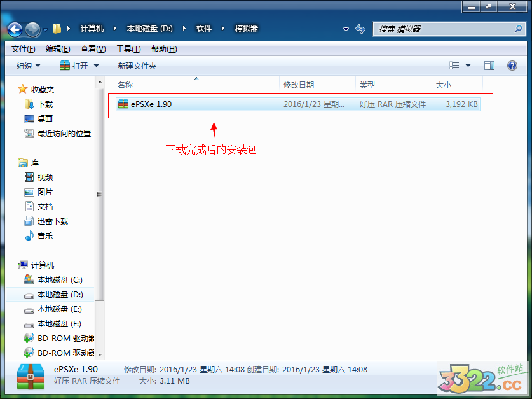Click the navigation pane scroll up arrow
This screenshot has width=532, height=399.
99,83
